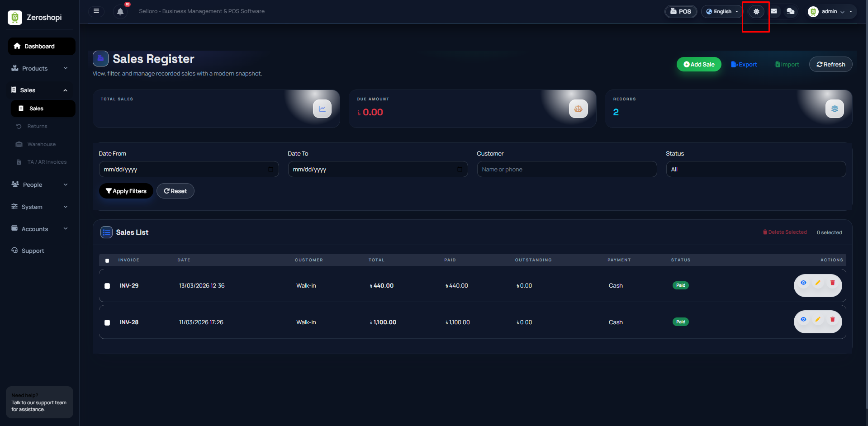Click the 0 selected counter

(829, 232)
